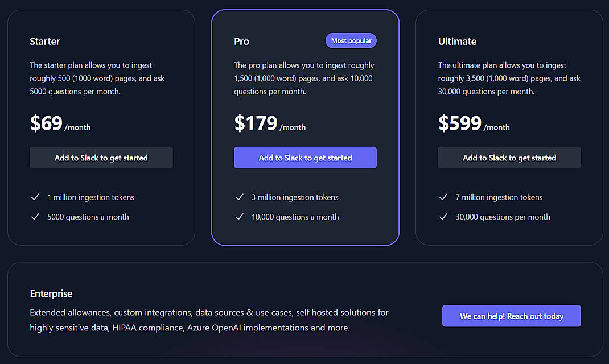Select the Starter plan card
Viewport: 609px width, 364px height.
coord(101,126)
